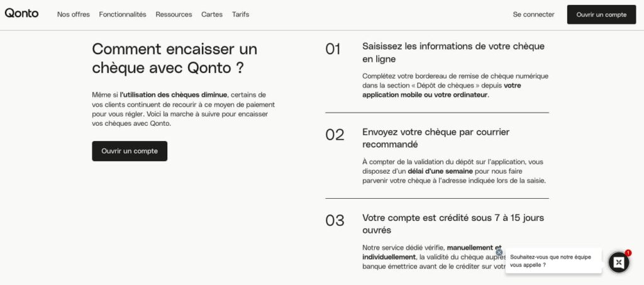The height and width of the screenshot is (285, 644).
Task: Click 'Saisissez les informations de votre chèque en ligne'
Action: (453, 53)
